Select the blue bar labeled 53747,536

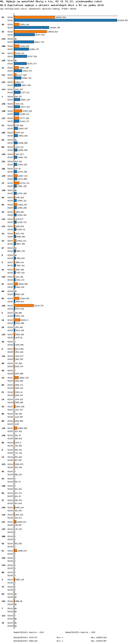point(20,56)
